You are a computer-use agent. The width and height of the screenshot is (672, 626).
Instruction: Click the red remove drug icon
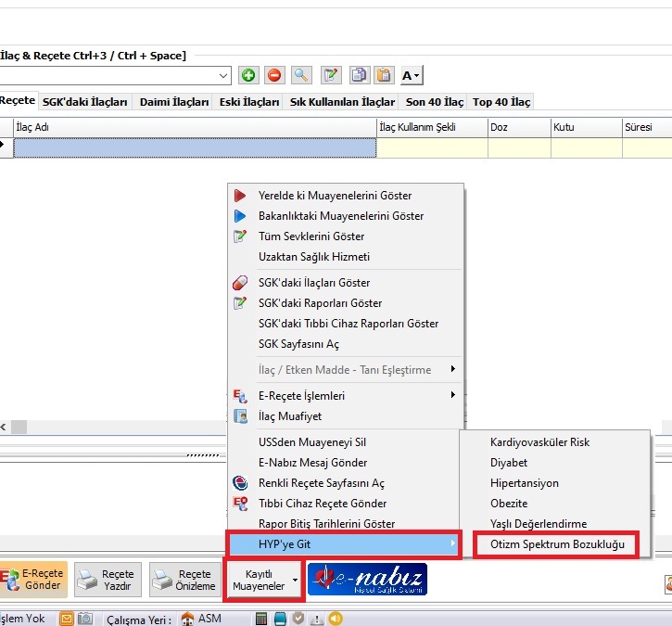[x=273, y=75]
